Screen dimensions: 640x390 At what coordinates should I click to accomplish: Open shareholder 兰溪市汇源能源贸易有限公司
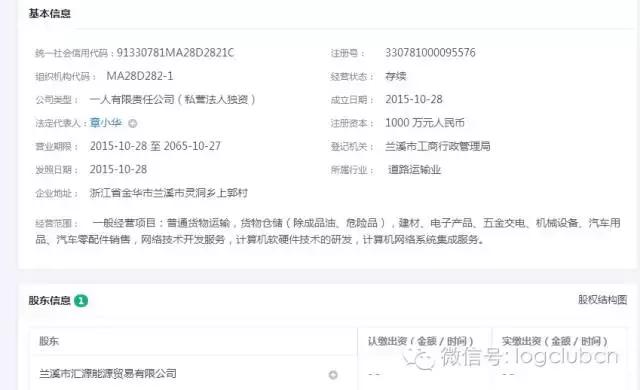pos(108,373)
